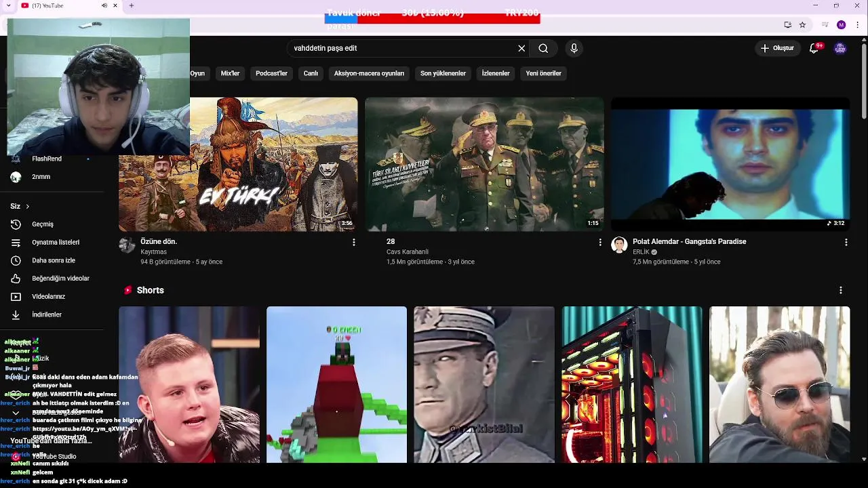
Task: Open Polat Alemdar Gangsta's Paradise thumbnail
Action: coord(730,164)
